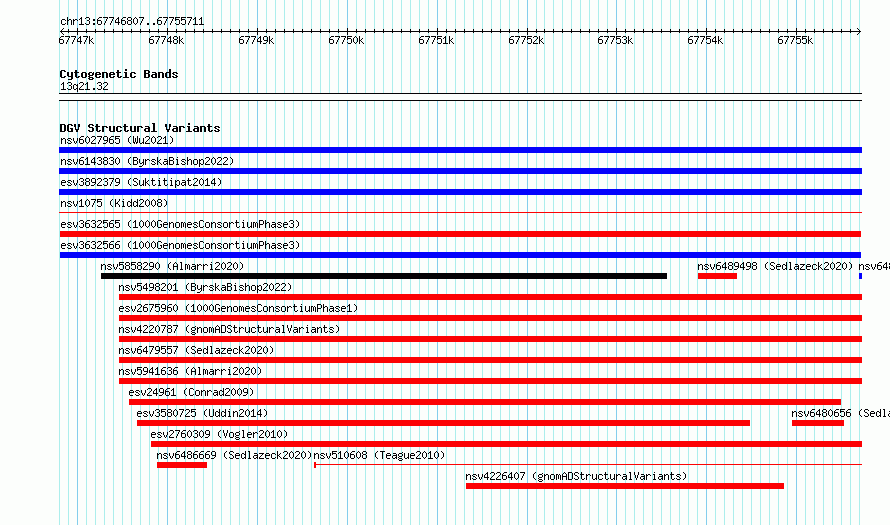Open the nsv6027965 (Wu2021) label

(117, 140)
